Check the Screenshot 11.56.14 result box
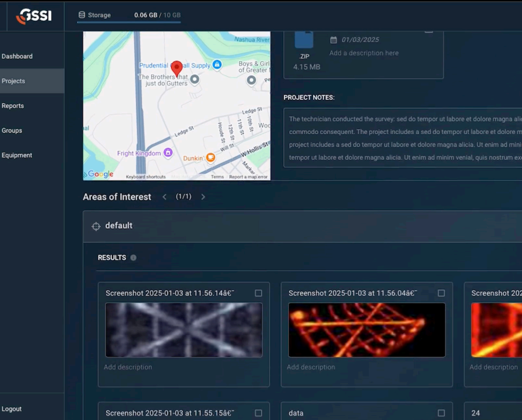Image resolution: width=522 pixels, height=420 pixels. [x=258, y=293]
